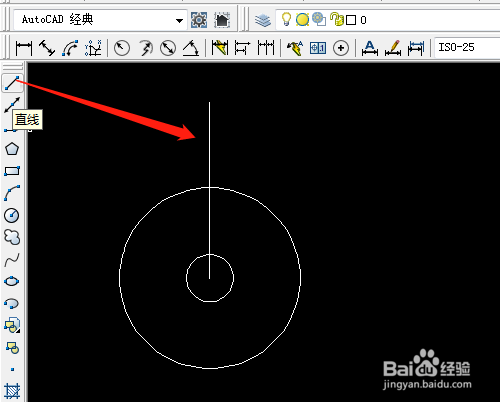The height and width of the screenshot is (402, 500).
Task: Click the Linear dimension tool
Action: [x=24, y=48]
